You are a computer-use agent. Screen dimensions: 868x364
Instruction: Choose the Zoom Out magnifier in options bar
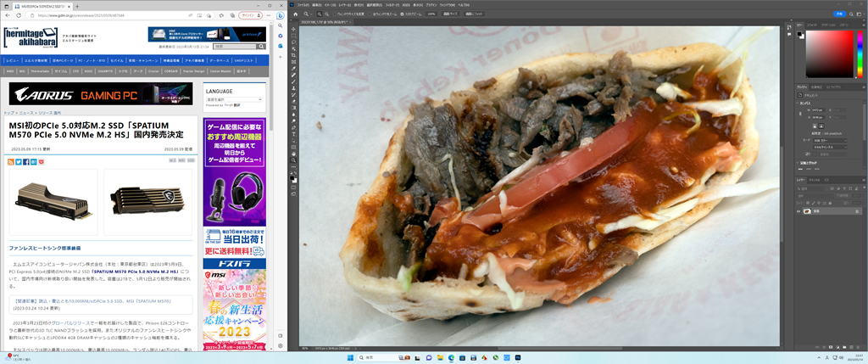coord(327,14)
